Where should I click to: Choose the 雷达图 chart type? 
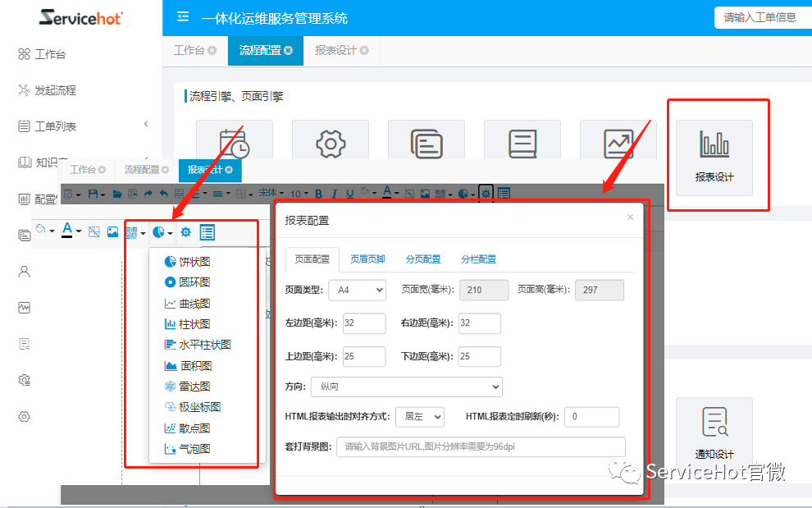click(x=190, y=385)
